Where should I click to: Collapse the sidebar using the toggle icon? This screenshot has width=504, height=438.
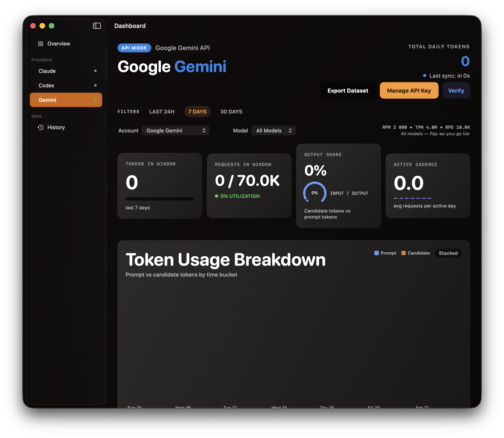tap(97, 26)
